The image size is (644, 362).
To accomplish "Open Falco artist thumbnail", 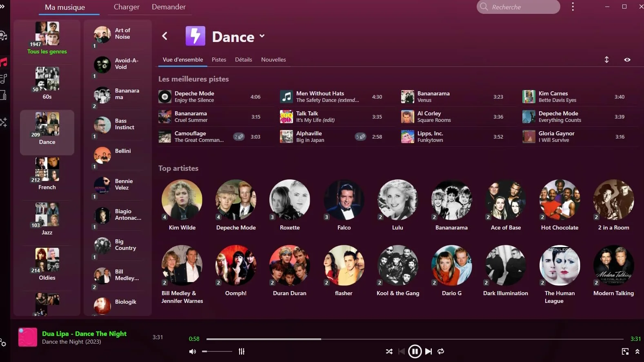I will 344,200.
